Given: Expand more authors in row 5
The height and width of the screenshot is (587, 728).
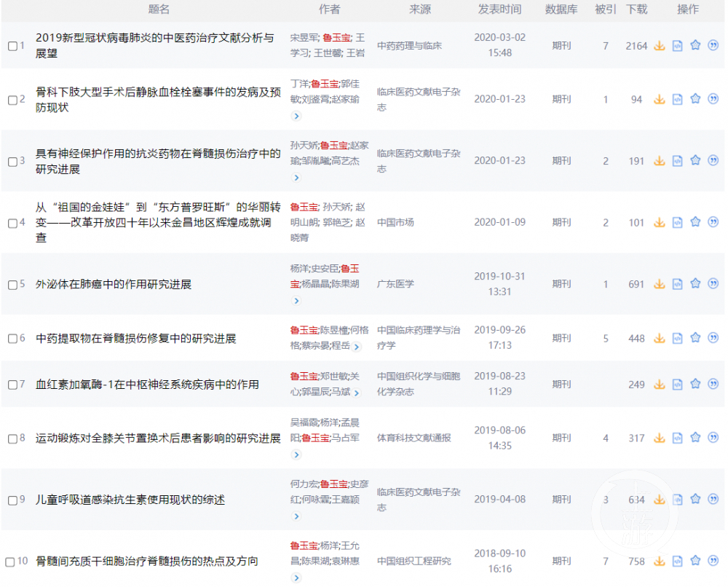Looking at the screenshot, I should click(296, 301).
